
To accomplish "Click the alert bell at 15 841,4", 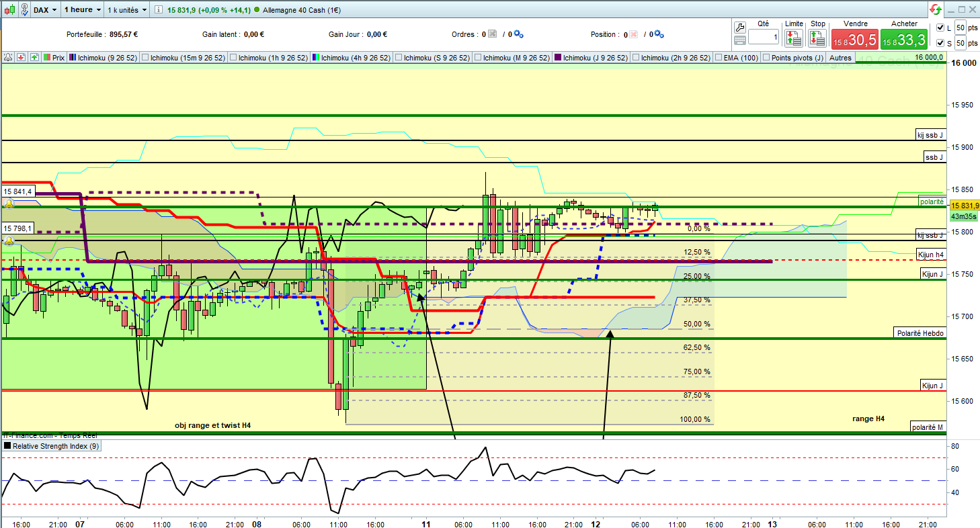I will 10,204.
